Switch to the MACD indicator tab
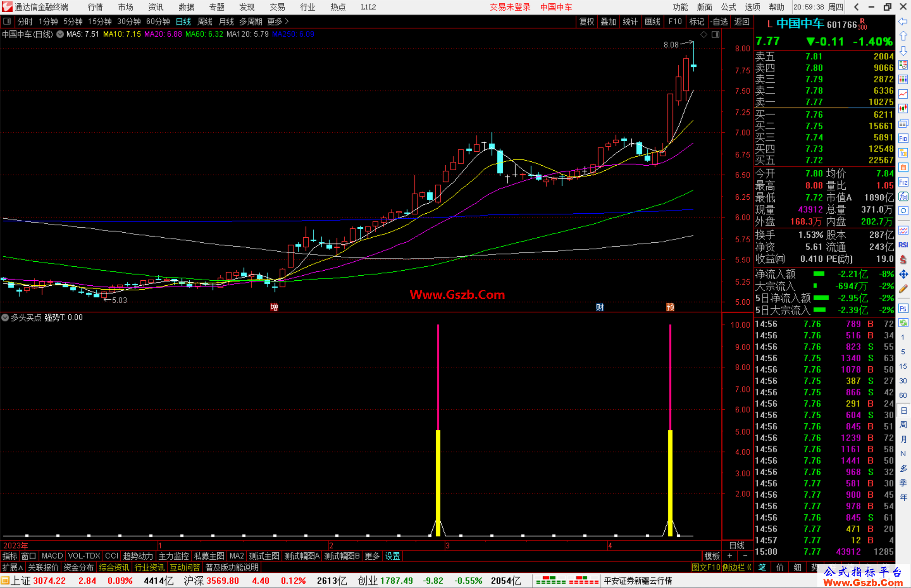The width and height of the screenshot is (911, 588). 52,556
